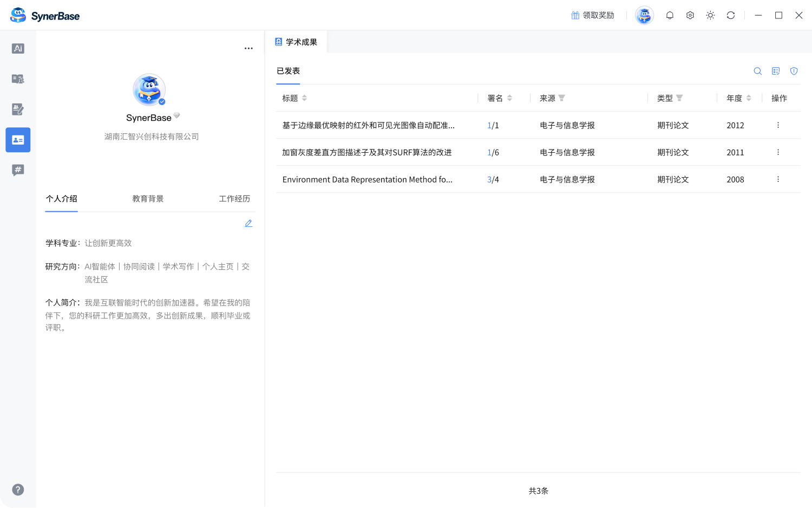
Task: Click 期刊论文 in the 2011 row
Action: 673,152
